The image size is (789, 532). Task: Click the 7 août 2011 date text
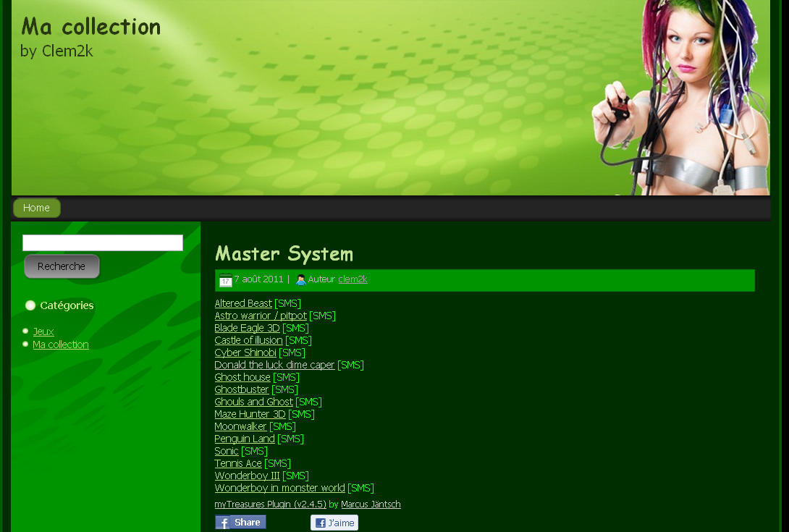pyautogui.click(x=258, y=279)
